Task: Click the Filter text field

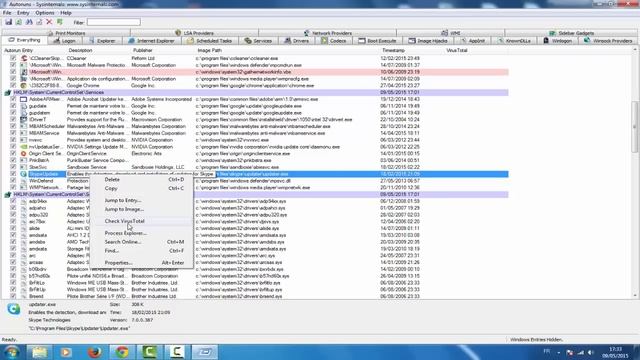Action: (x=113, y=22)
